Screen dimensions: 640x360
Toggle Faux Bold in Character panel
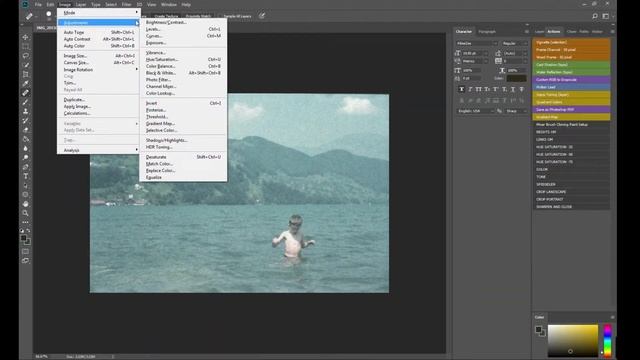[x=462, y=89]
